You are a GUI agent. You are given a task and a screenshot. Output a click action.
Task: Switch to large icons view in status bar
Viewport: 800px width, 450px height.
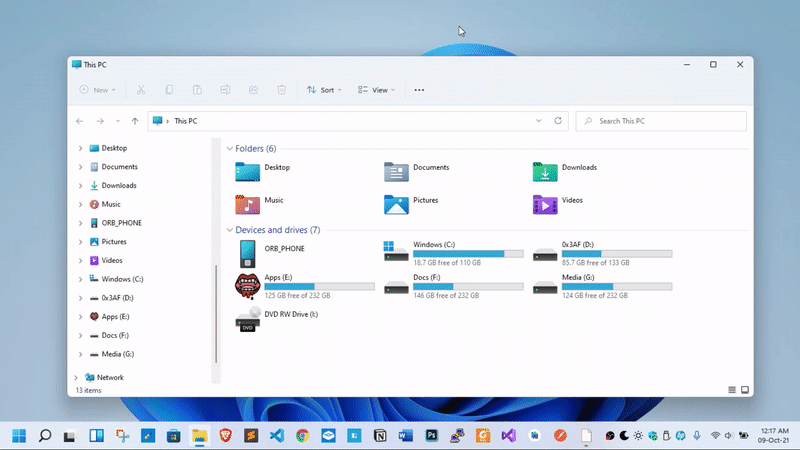point(745,390)
